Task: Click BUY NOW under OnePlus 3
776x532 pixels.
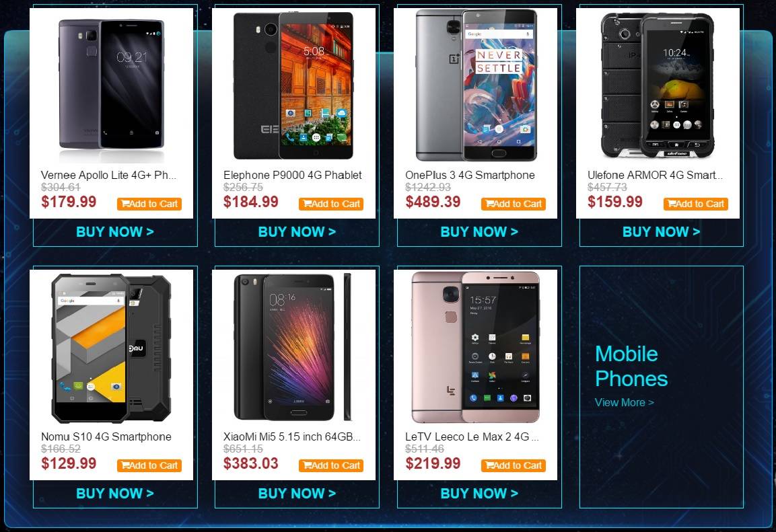Action: [x=479, y=232]
